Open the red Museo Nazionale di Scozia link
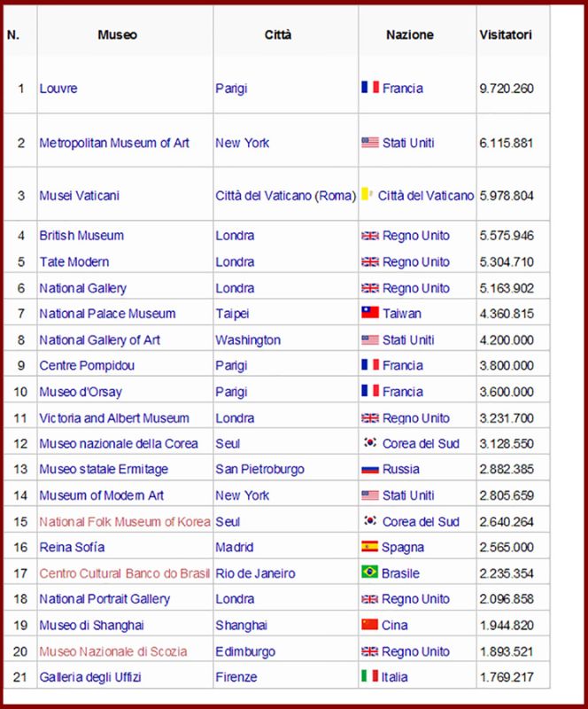 point(113,651)
